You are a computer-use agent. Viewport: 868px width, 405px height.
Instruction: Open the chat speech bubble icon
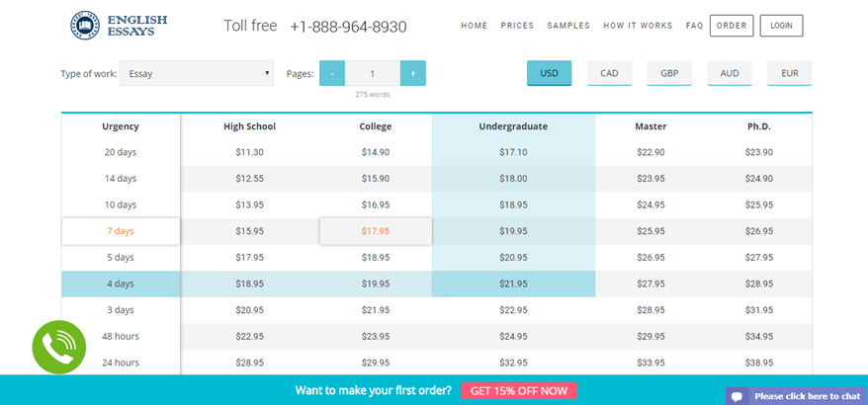point(737,396)
